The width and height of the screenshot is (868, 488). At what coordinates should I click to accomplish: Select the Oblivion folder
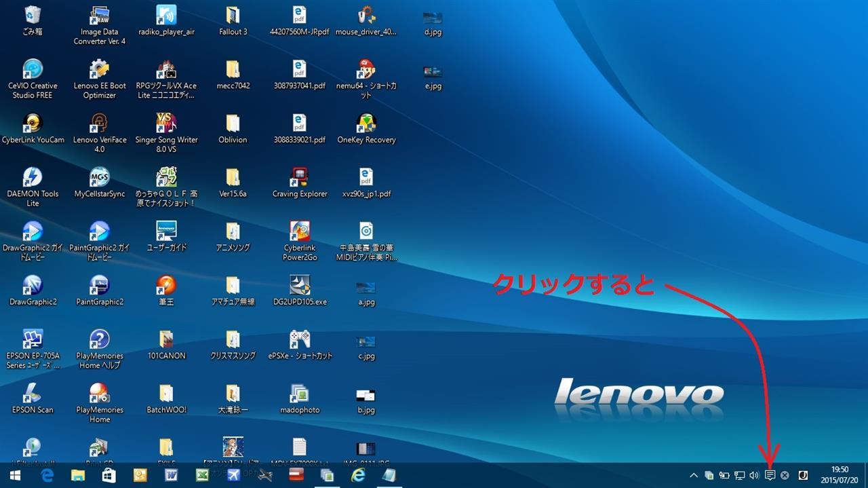pyautogui.click(x=233, y=128)
